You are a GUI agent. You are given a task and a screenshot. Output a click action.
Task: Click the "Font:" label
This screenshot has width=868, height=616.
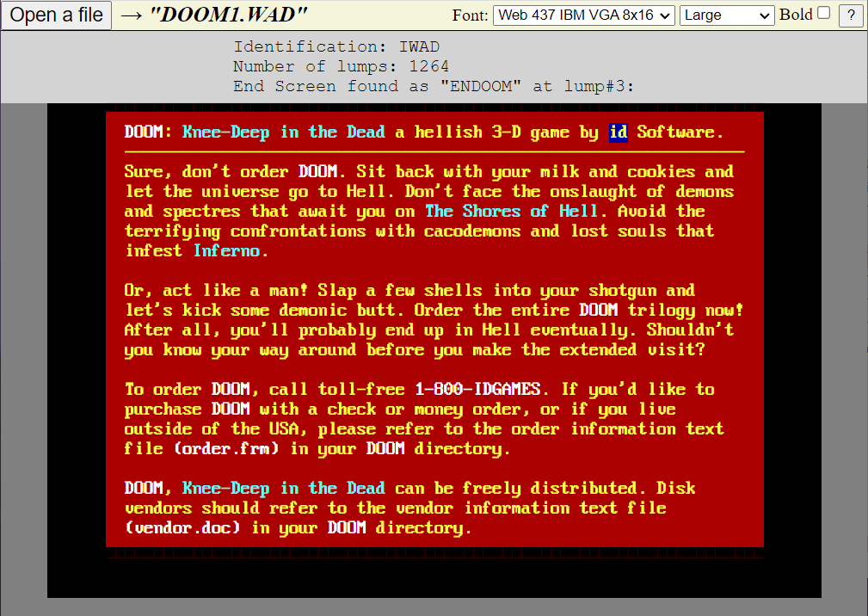[x=470, y=15]
